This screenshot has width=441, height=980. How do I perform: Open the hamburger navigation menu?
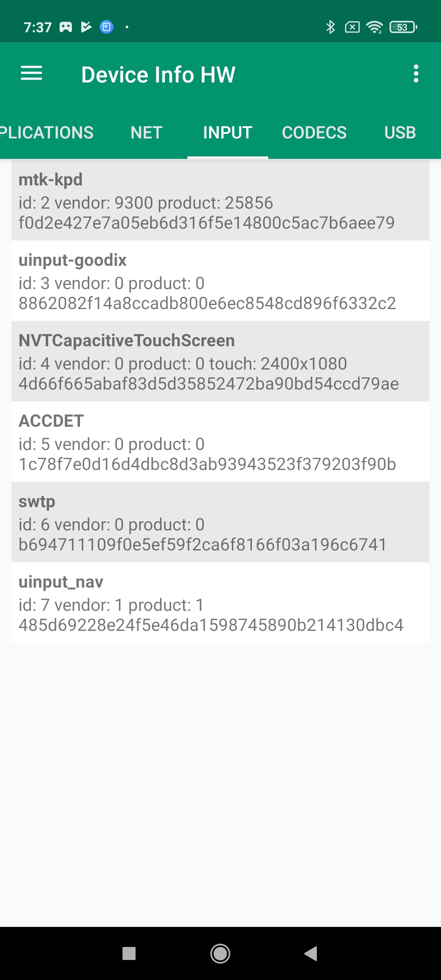tap(31, 73)
